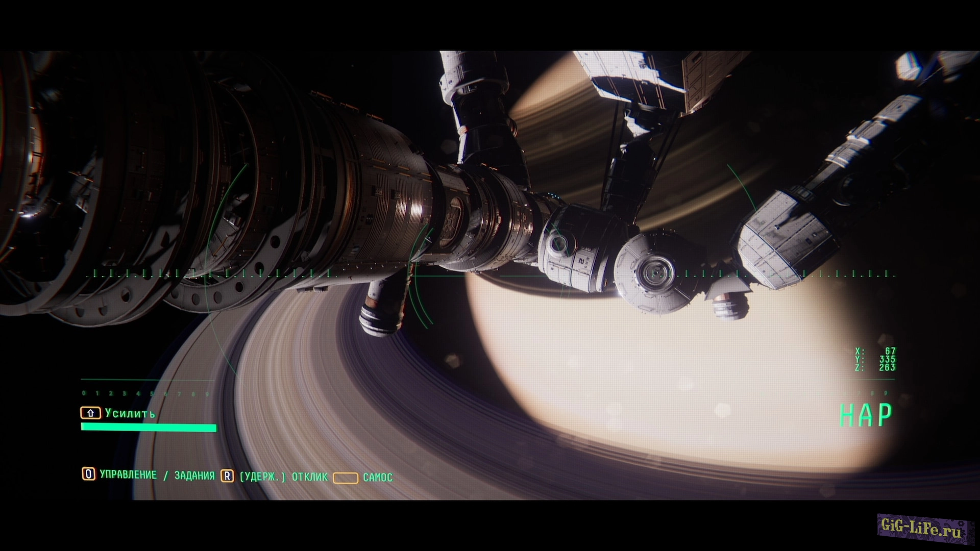Screen dimensions: 980x551
Task: Click the R key prompt icon
Action: click(227, 476)
